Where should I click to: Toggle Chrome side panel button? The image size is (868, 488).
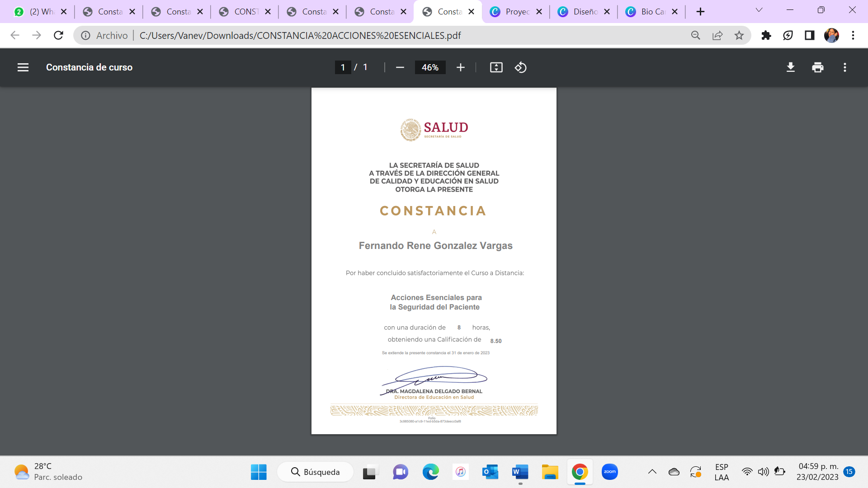coord(809,35)
